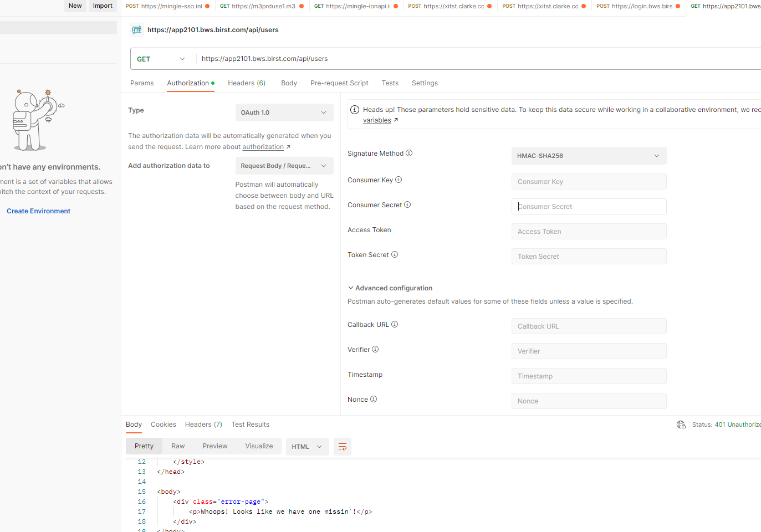The height and width of the screenshot is (532, 761).
Task: Click response line 16 div error-page
Action: click(221, 502)
